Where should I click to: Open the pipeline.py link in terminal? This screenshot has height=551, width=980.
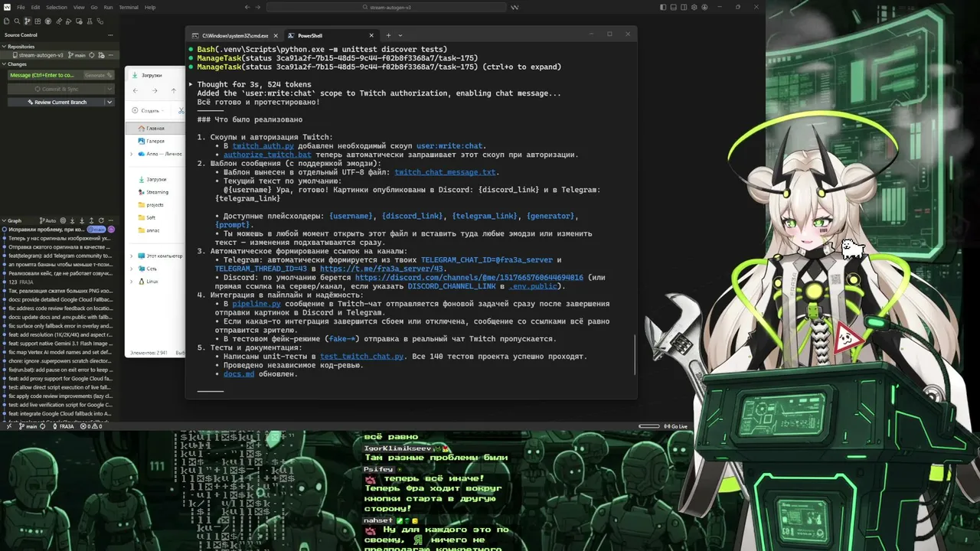coord(258,305)
